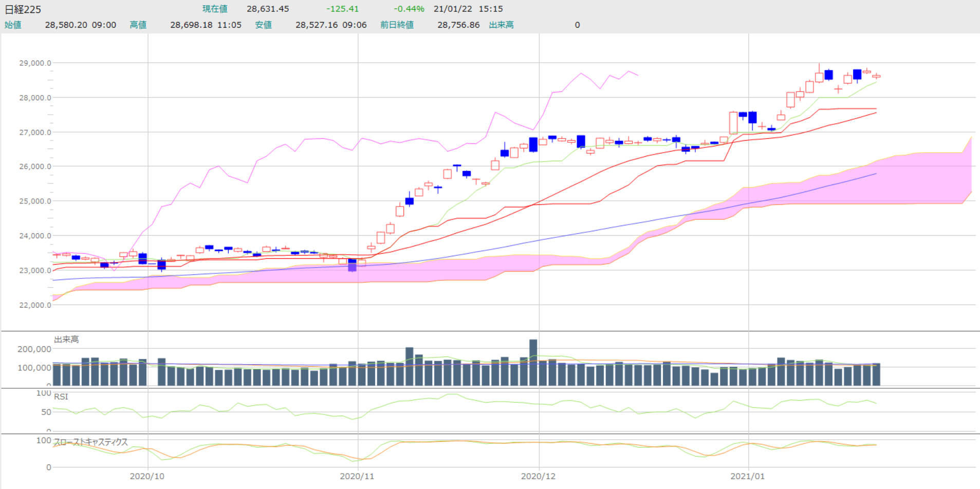Click the 23,000.0 price axis label
The image size is (980, 489).
click(x=35, y=270)
